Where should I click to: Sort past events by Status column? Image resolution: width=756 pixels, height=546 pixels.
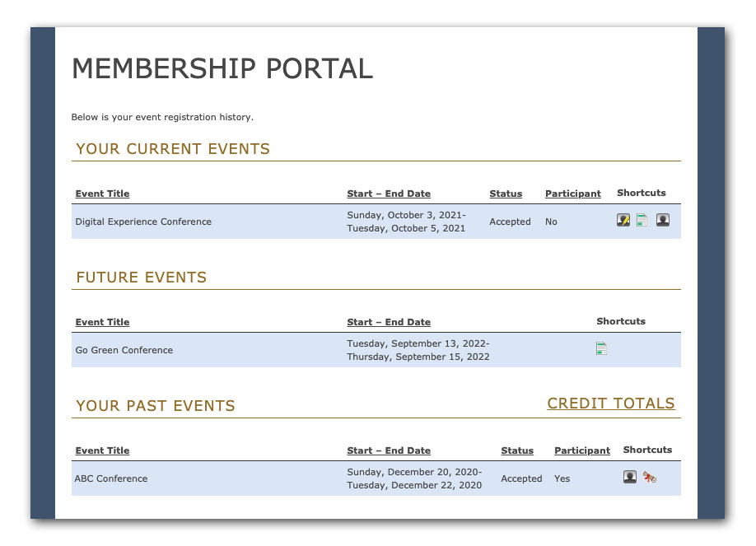click(517, 450)
